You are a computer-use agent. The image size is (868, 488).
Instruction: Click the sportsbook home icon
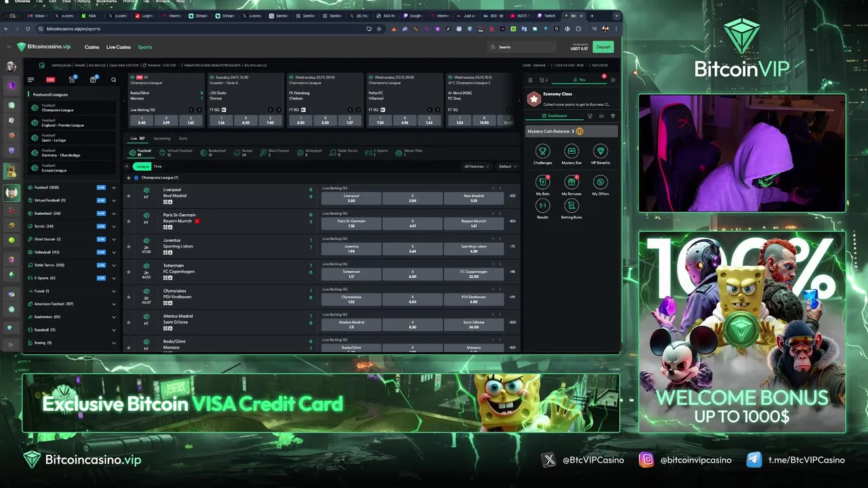point(41,65)
